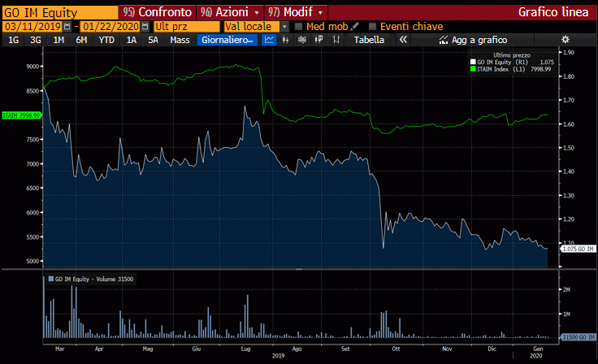Click the Ott month label on time axis
This screenshot has height=364, width=598.
tap(396, 349)
